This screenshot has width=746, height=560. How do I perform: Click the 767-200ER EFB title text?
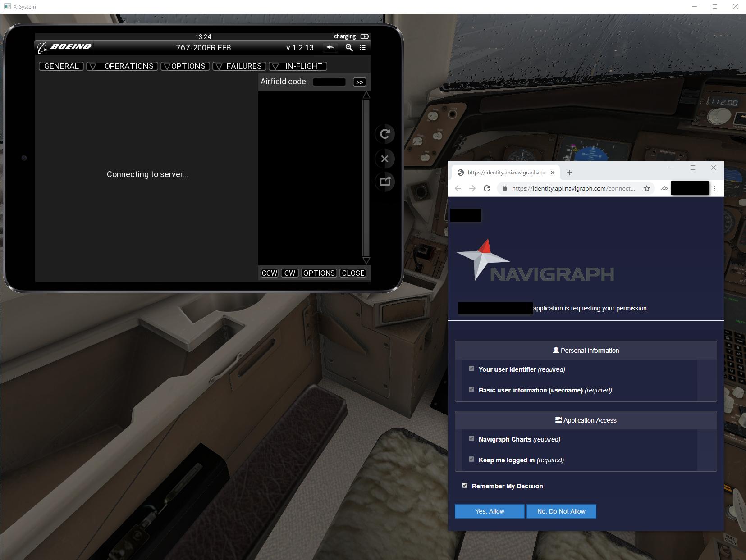[203, 47]
